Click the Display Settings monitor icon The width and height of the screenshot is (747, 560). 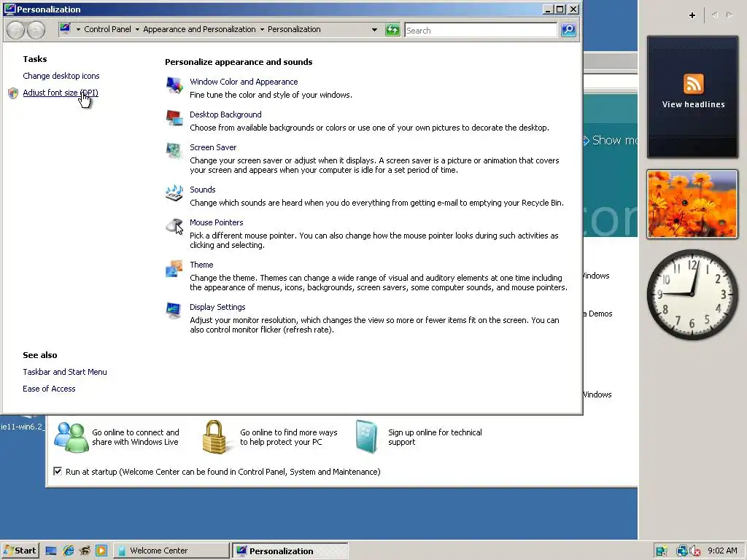click(174, 311)
